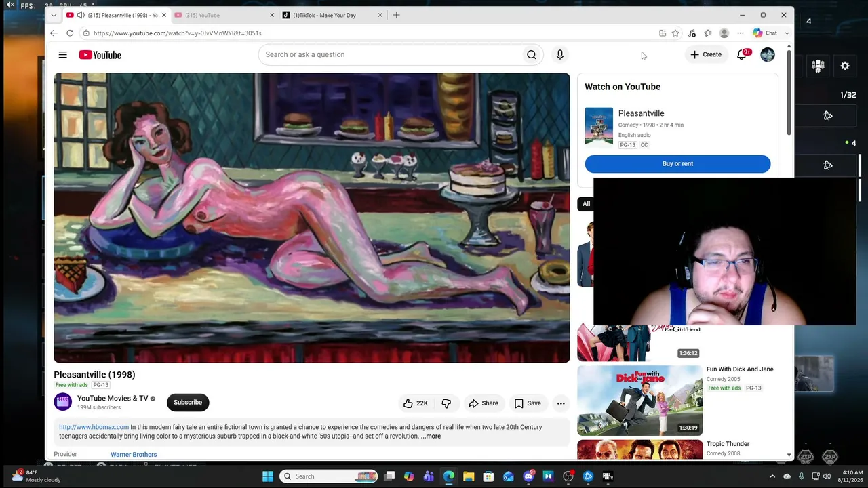Open the Create menu button
Image resolution: width=868 pixels, height=488 pixels.
coord(706,55)
